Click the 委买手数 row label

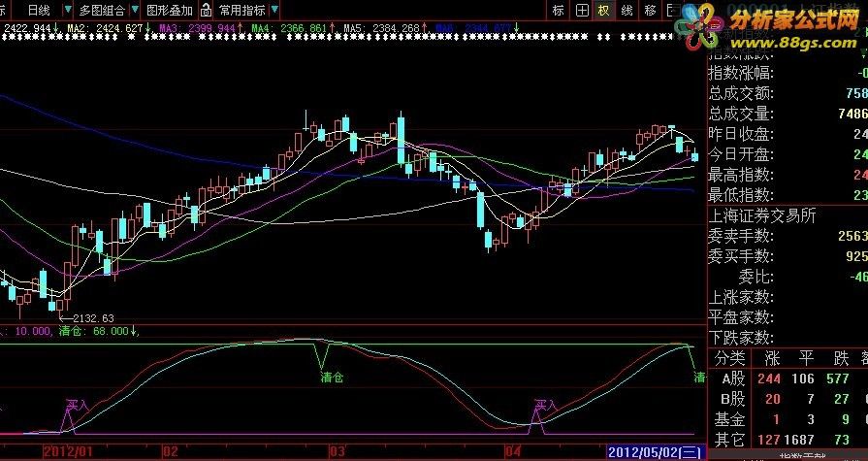coord(740,256)
